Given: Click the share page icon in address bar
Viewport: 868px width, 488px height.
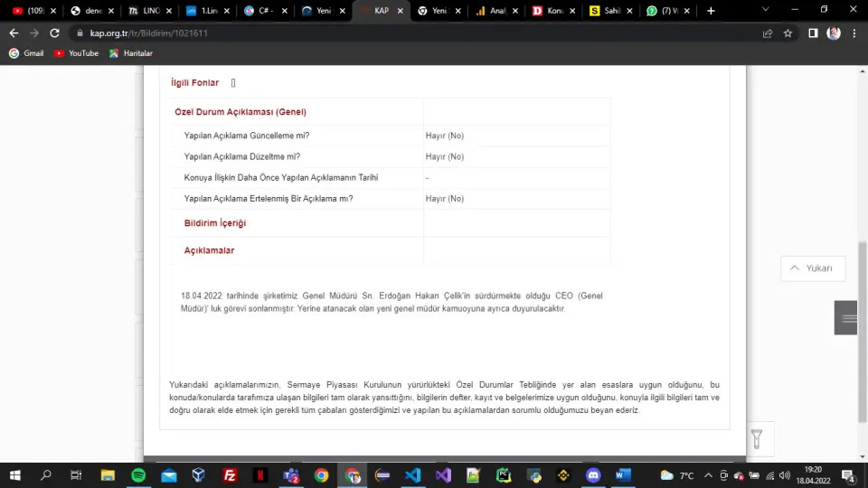Looking at the screenshot, I should pyautogui.click(x=768, y=33).
